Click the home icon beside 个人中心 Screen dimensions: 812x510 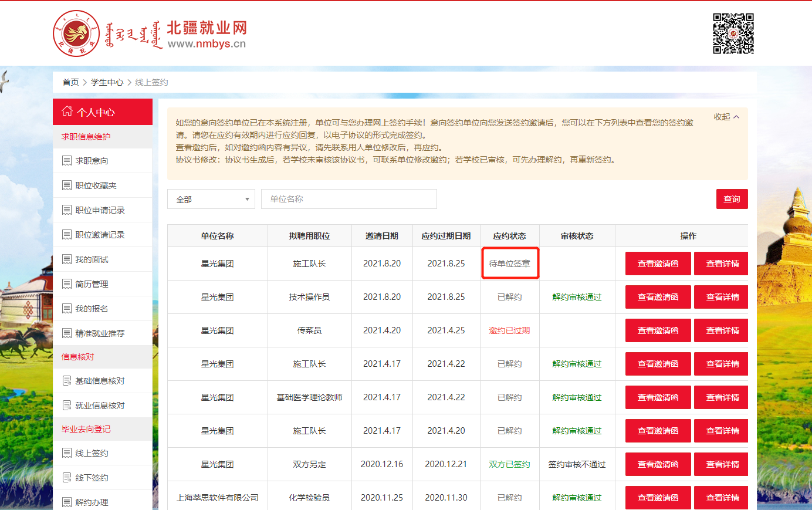(67, 111)
